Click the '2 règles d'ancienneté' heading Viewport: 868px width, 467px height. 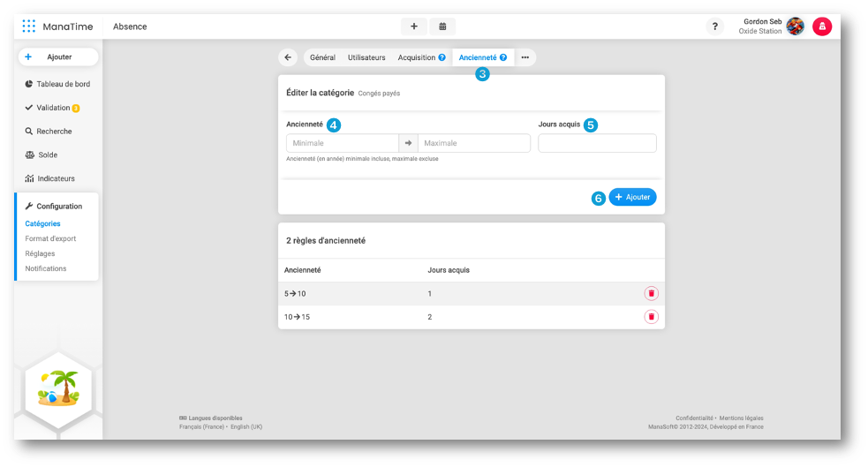pyautogui.click(x=326, y=241)
